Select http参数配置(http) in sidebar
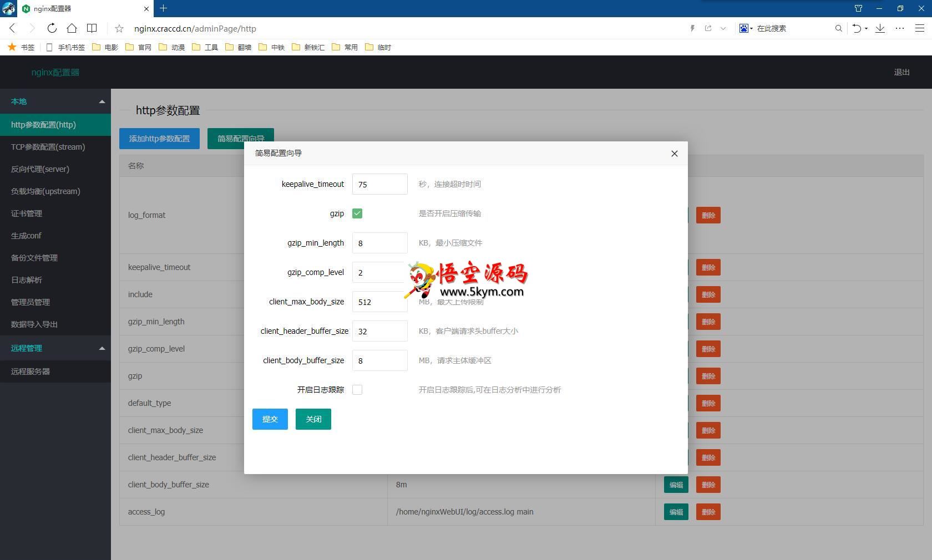Screen dimensions: 932x560 click(x=55, y=125)
